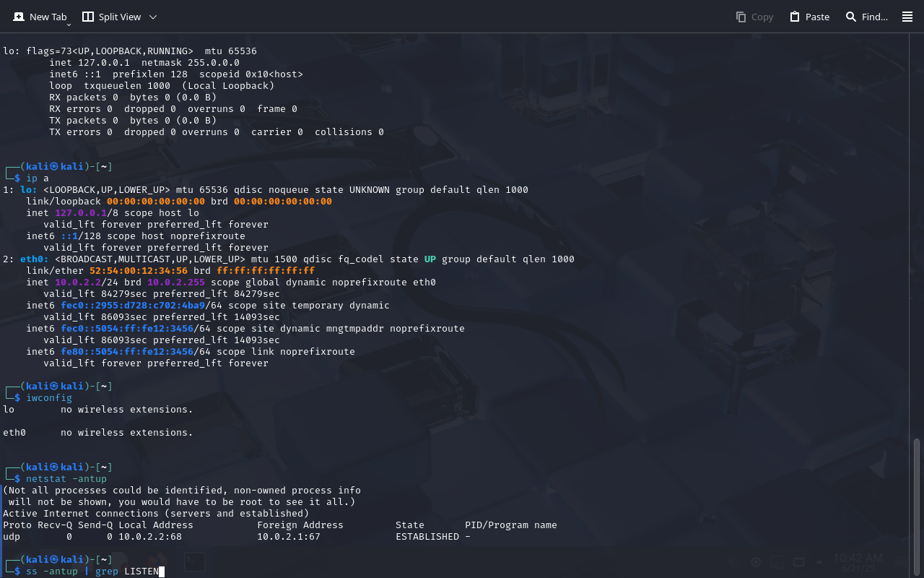The image size is (924, 578).
Task: Click the IP address 10.0.2.2 in eth0
Action: [x=78, y=282]
